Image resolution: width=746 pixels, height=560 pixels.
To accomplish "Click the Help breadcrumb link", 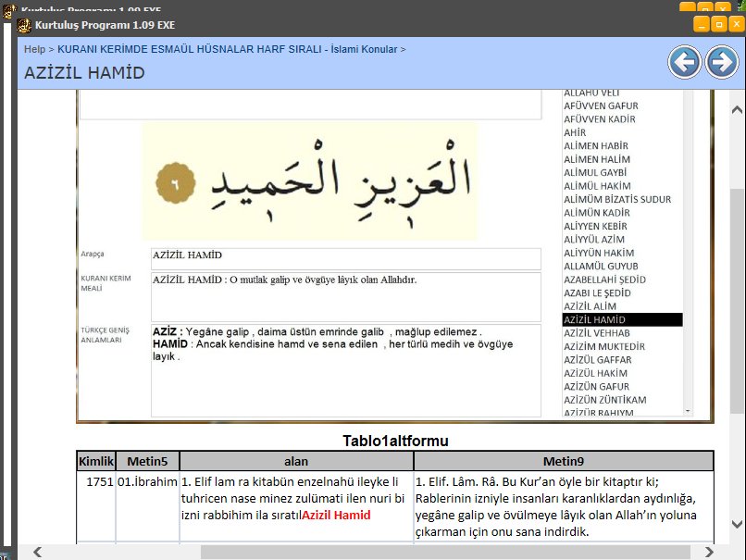I will coord(34,49).
